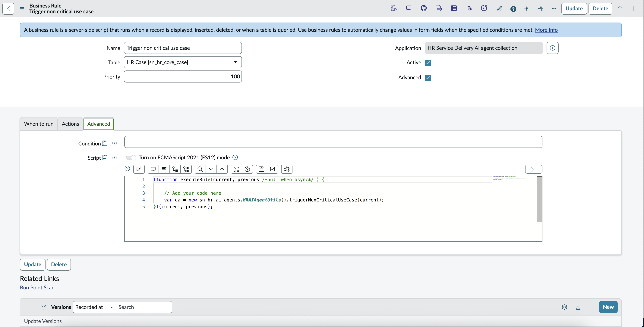
Task: Format code using the lines icon
Action: pos(164,169)
